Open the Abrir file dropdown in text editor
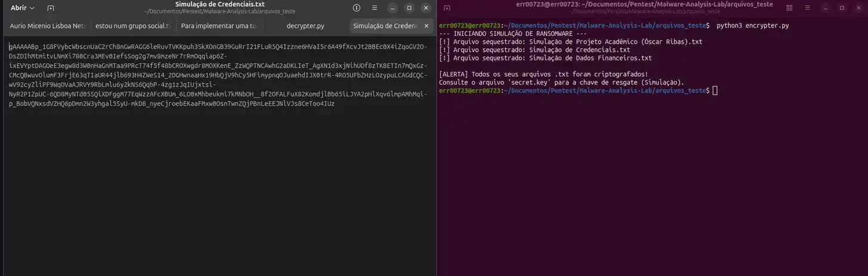The width and height of the screenshot is (868, 276). point(23,8)
